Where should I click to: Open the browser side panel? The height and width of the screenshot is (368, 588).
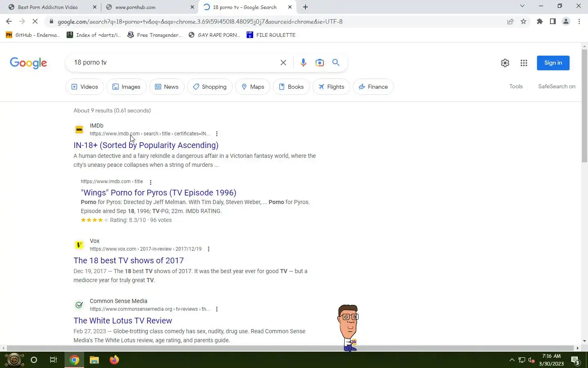pyautogui.click(x=553, y=21)
